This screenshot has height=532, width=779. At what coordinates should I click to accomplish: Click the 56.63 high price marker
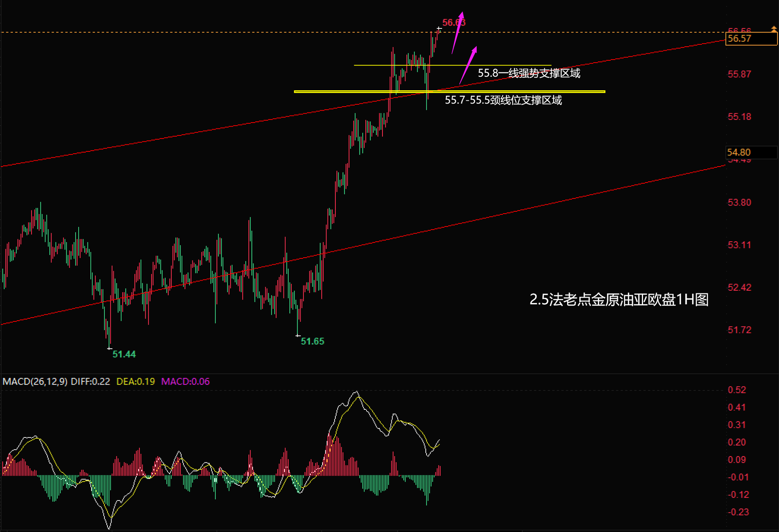click(x=453, y=23)
